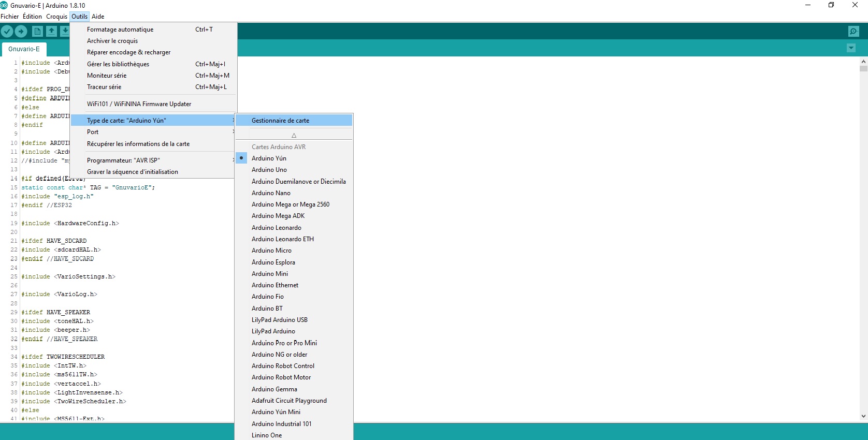
Task: Click code line '#include <HardwareConfig.h>'
Action: pyautogui.click(x=70, y=224)
